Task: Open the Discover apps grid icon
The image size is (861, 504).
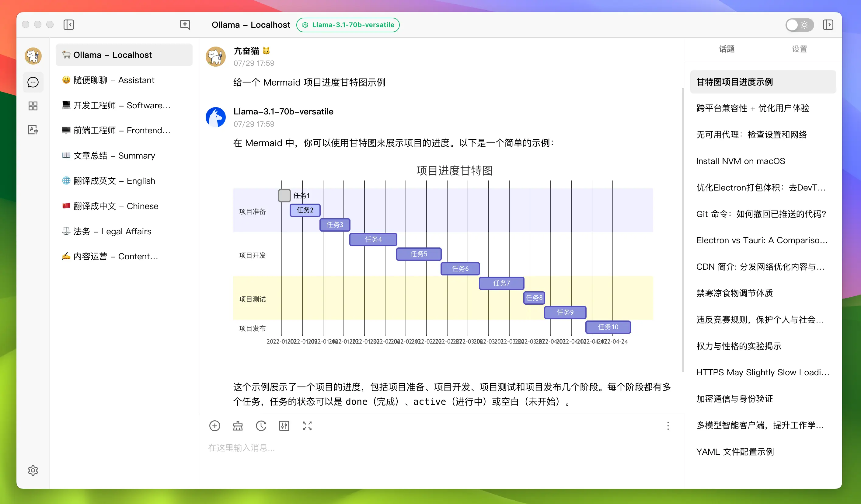Action: pos(33,106)
